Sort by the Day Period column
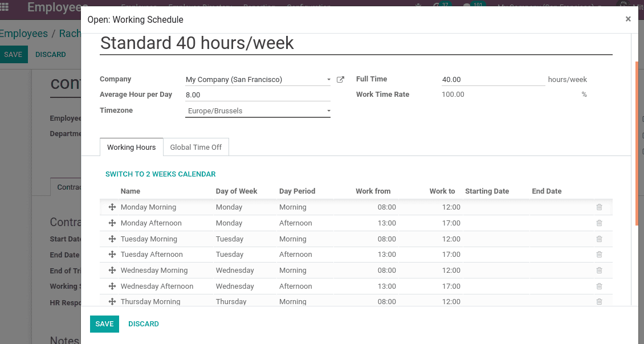This screenshot has width=644, height=344. pos(297,191)
